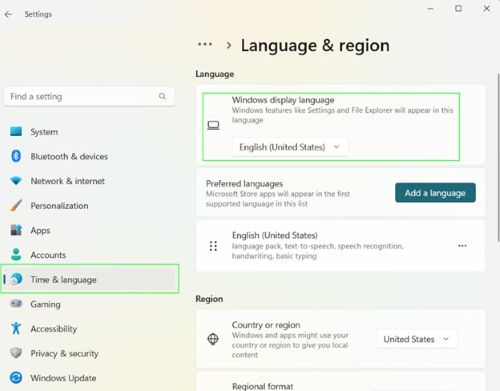Open Windows display language dropdown

click(x=290, y=147)
